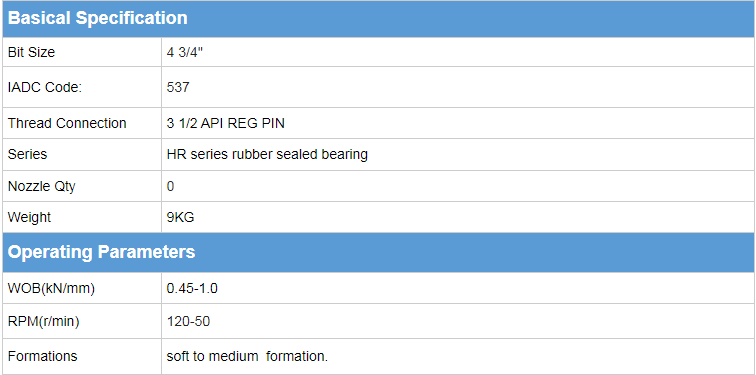This screenshot has width=756, height=375.
Task: Click the Series label cell
Action: 82,154
